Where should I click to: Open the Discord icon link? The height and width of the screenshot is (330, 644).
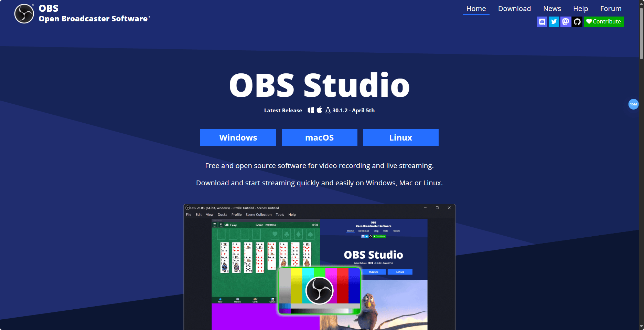542,22
